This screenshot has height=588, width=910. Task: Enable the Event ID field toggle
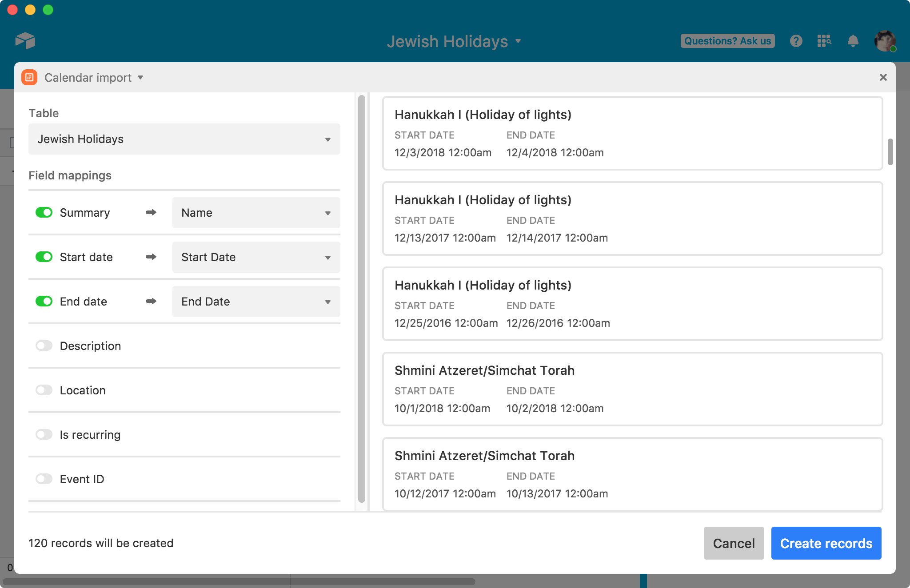(44, 479)
